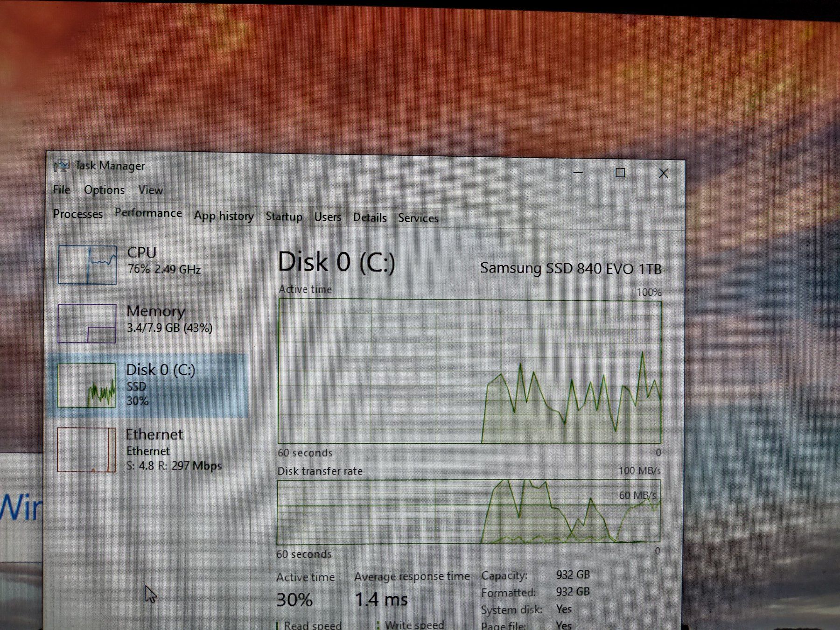840x630 pixels.
Task: Click the Disk 0 (C:) SSD 30% entry
Action: (148, 385)
